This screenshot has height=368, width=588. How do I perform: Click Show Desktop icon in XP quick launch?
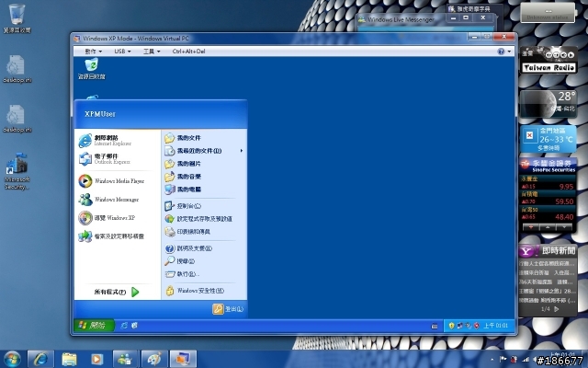134,326
